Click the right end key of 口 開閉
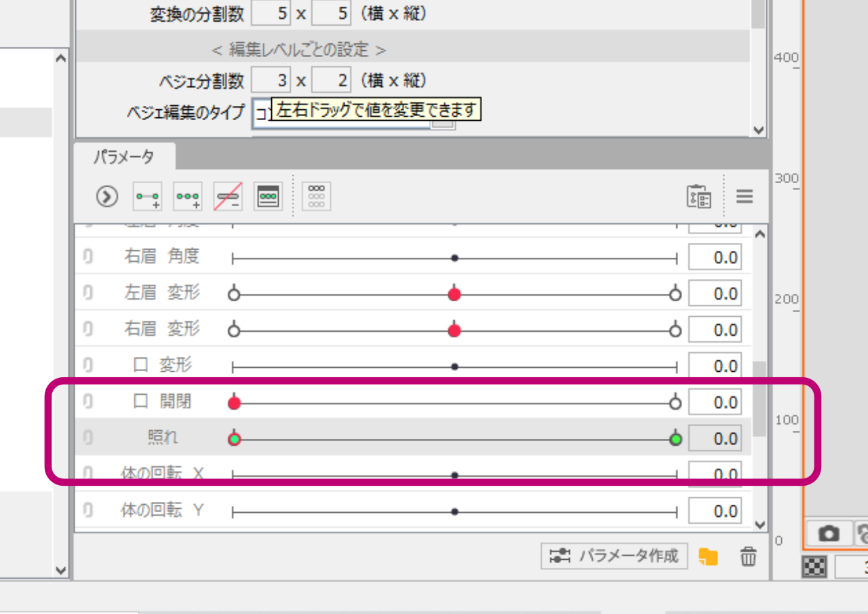 pos(675,403)
